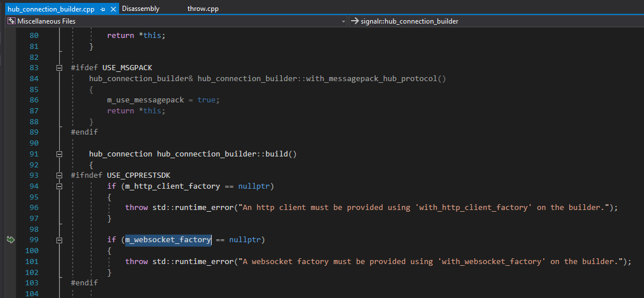Collapse the m_http_client_factory if block
Viewport: 644px width, 298px height.
59,186
